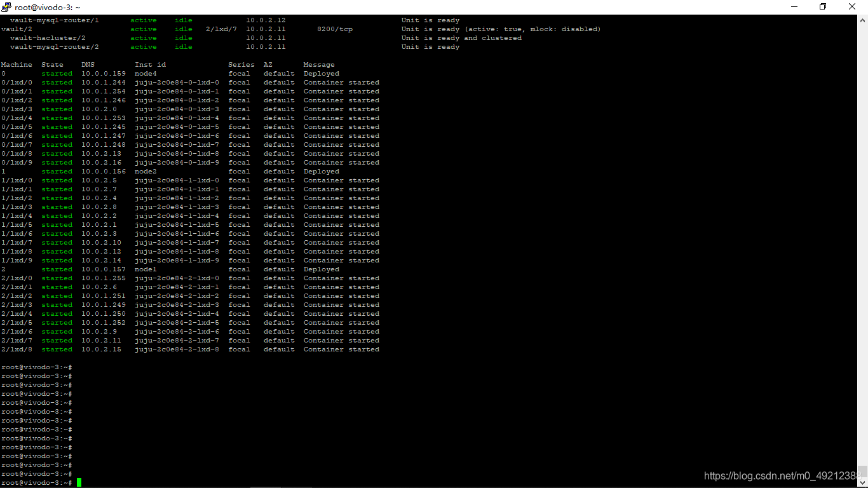Click IP address 10.0.0.159
Screen dimensions: 868x488
tap(104, 74)
